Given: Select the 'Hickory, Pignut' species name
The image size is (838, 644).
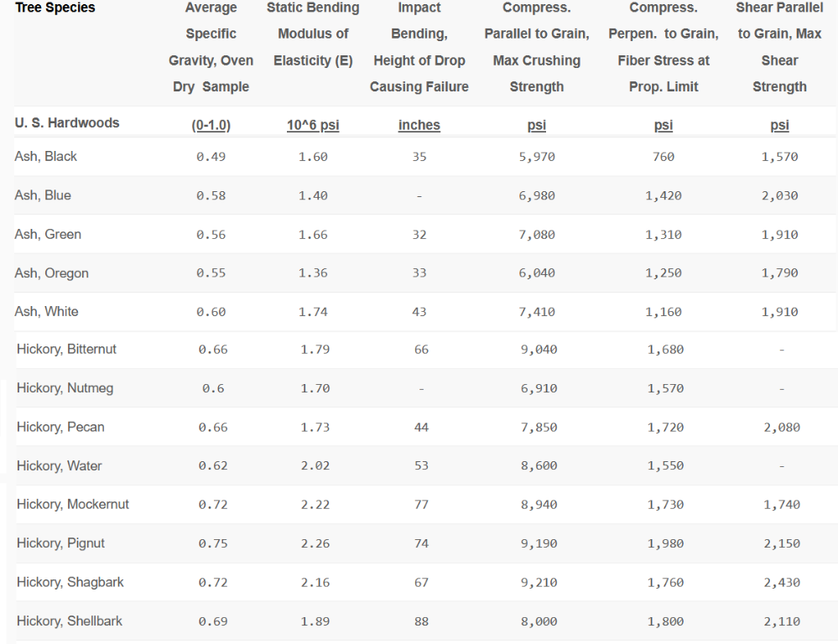Looking at the screenshot, I should point(60,543).
